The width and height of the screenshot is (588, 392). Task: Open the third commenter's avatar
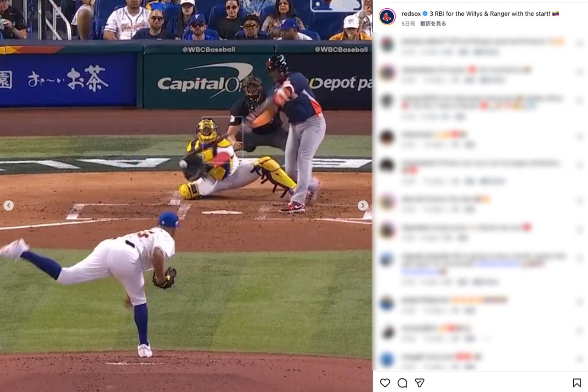tap(387, 101)
